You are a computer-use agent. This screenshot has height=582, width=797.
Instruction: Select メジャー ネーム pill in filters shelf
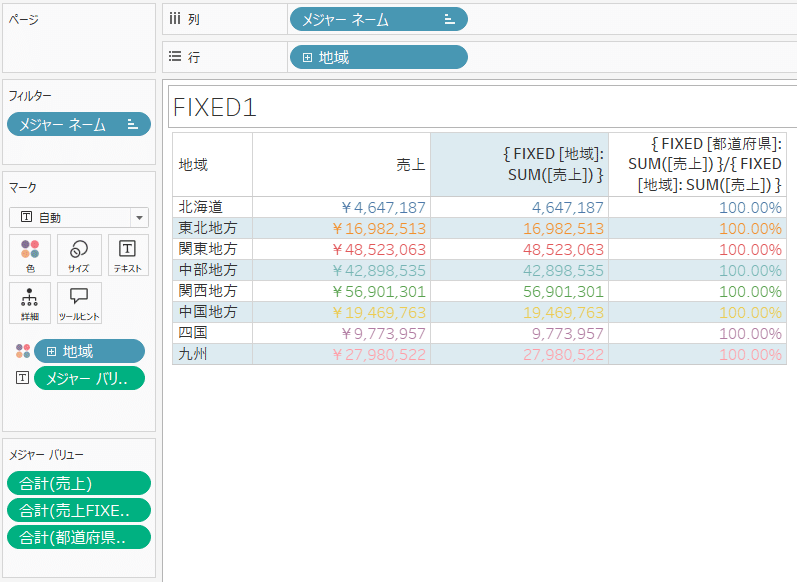79,124
